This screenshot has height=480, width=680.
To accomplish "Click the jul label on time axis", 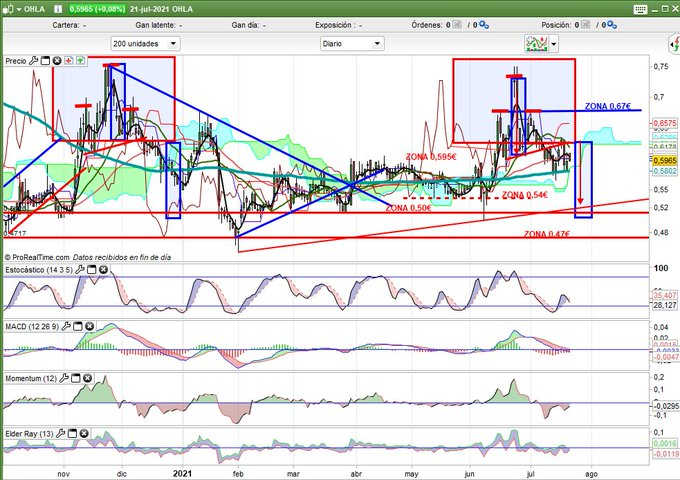I will 530,474.
